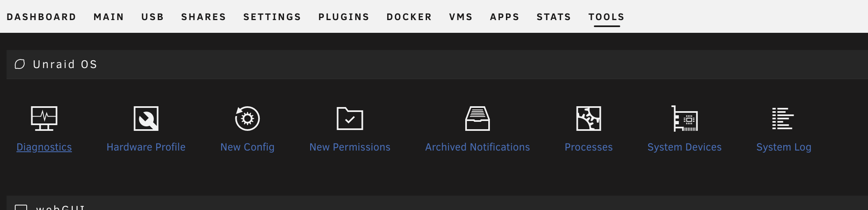Viewport: 868px width, 210px height.
Task: Open the New Permissions link
Action: [x=350, y=147]
